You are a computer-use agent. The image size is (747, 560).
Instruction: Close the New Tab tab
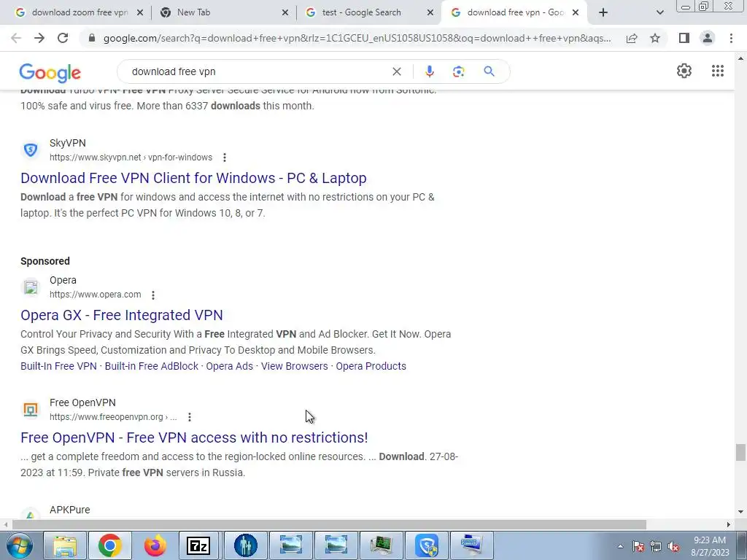[285, 13]
